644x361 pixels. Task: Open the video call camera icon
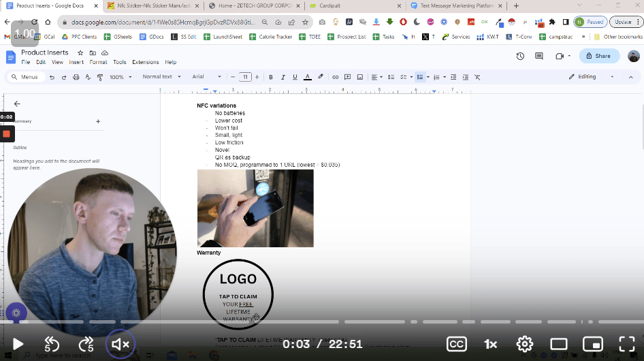tap(560, 56)
